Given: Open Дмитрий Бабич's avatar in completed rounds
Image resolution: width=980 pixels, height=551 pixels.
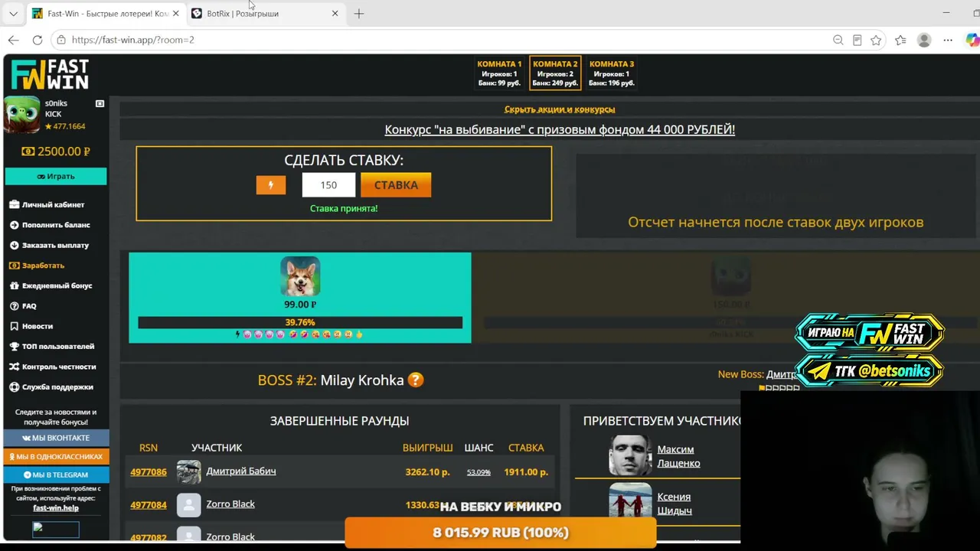Looking at the screenshot, I should pos(188,471).
